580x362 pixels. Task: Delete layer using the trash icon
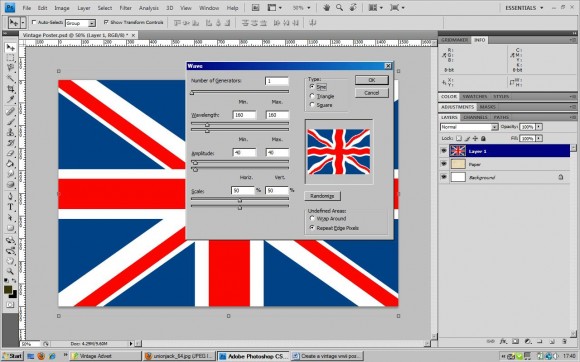(x=564, y=341)
